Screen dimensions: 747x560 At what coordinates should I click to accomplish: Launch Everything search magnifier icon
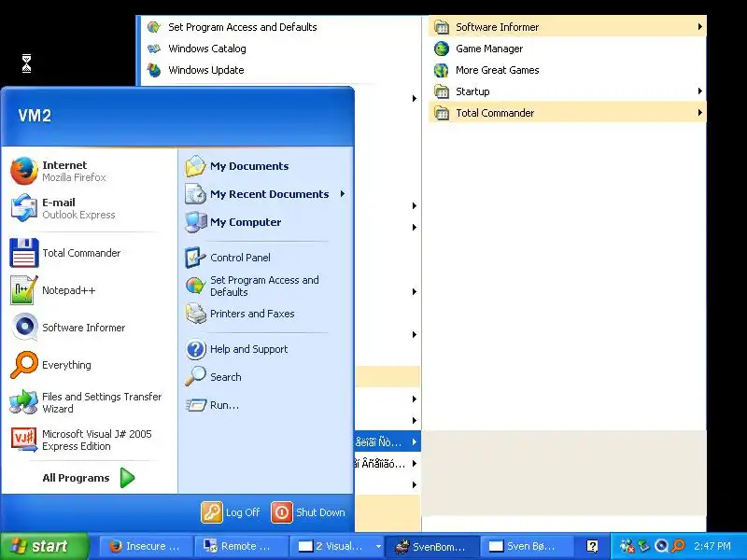(24, 365)
